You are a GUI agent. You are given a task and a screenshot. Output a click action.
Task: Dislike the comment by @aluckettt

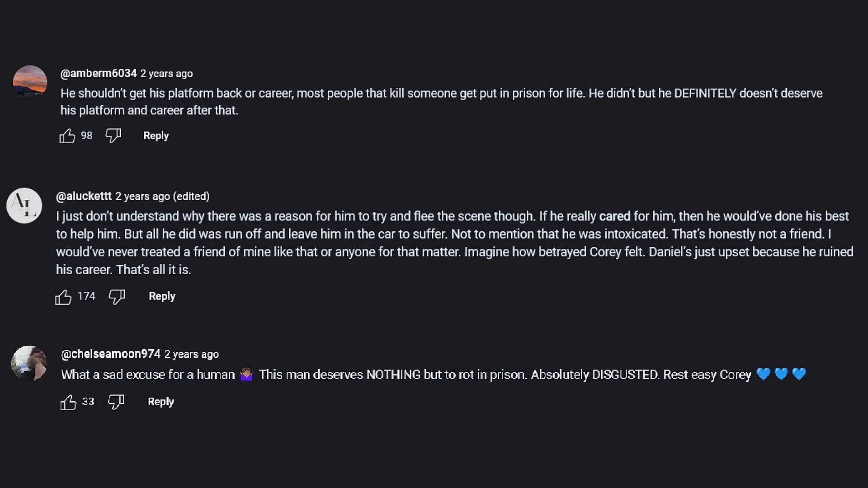click(x=117, y=296)
